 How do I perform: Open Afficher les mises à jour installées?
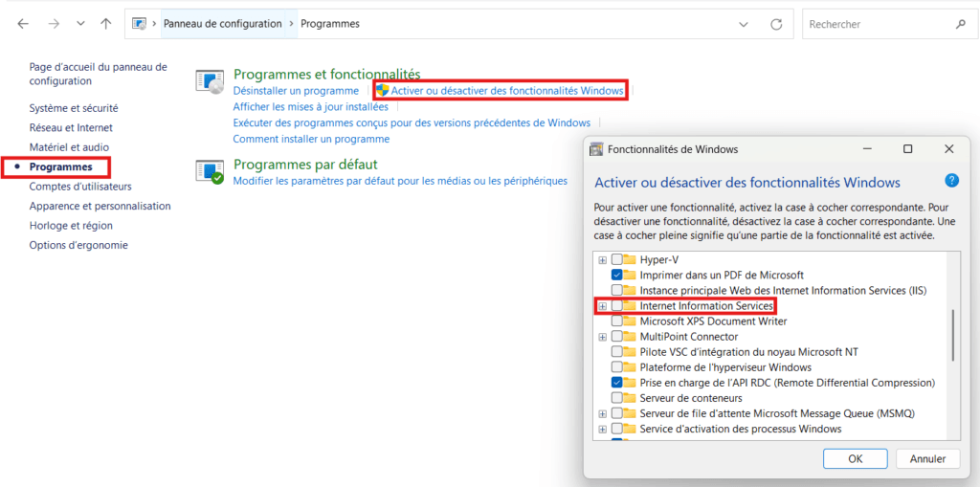[311, 107]
